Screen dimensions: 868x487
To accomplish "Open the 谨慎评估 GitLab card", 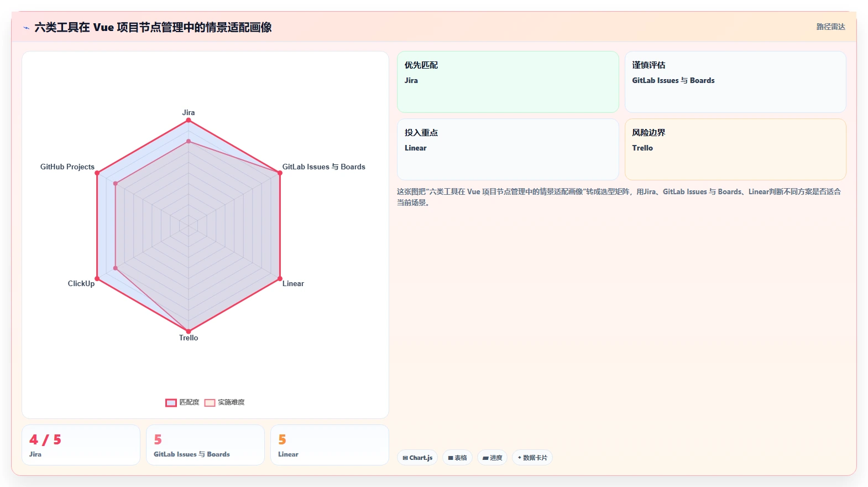I will coord(735,82).
